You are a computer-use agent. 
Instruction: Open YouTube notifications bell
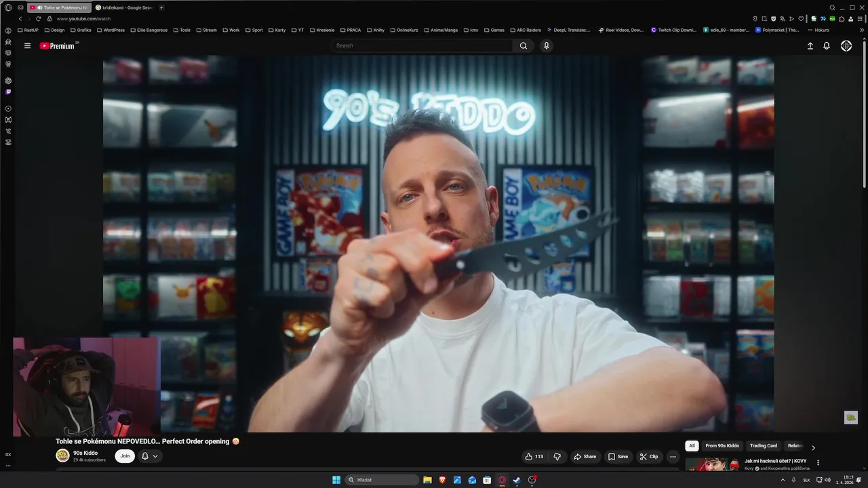[x=827, y=45]
